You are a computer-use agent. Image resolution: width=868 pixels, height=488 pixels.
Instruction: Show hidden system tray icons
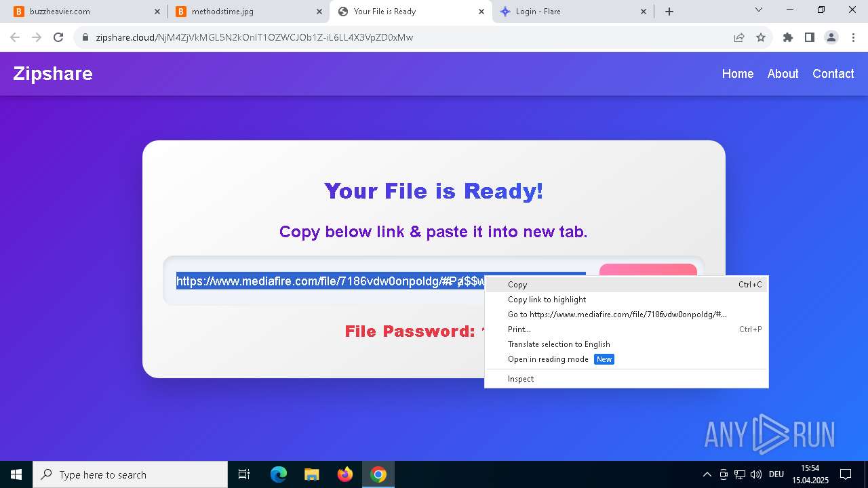707,474
